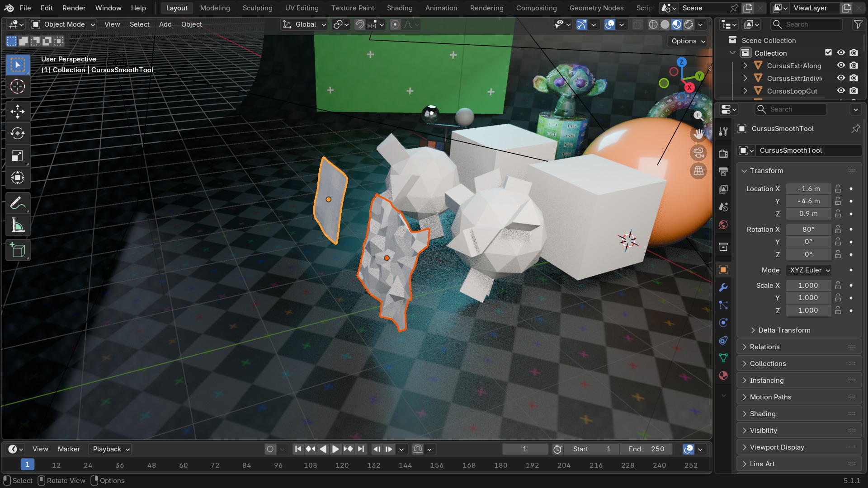Choose the Scale tool
868x488 pixels.
18,156
